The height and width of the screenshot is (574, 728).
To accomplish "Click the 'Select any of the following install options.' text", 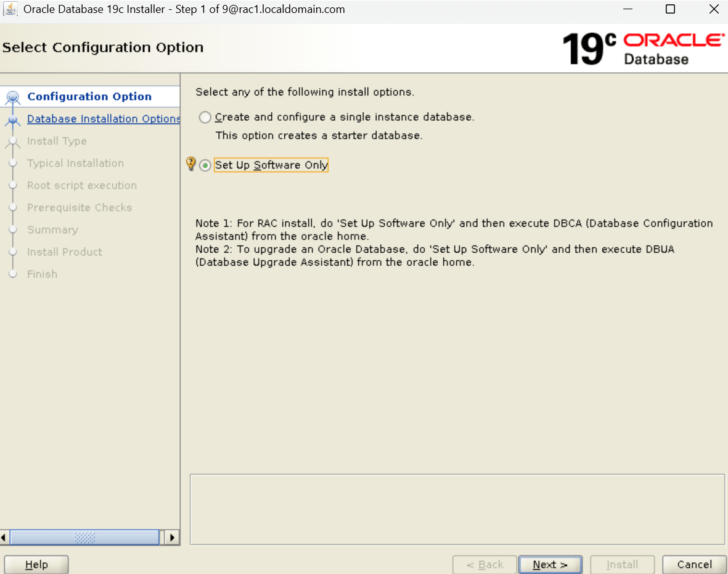I will [305, 92].
